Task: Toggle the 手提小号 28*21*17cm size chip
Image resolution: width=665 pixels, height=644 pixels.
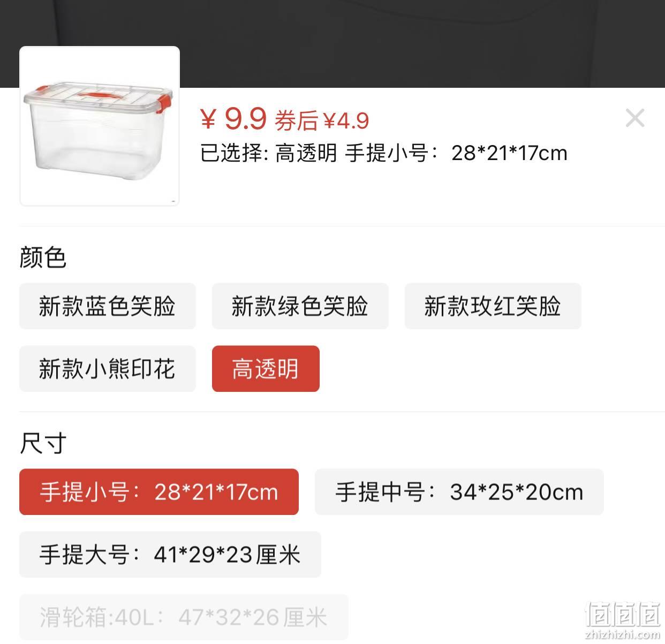Action: (159, 492)
